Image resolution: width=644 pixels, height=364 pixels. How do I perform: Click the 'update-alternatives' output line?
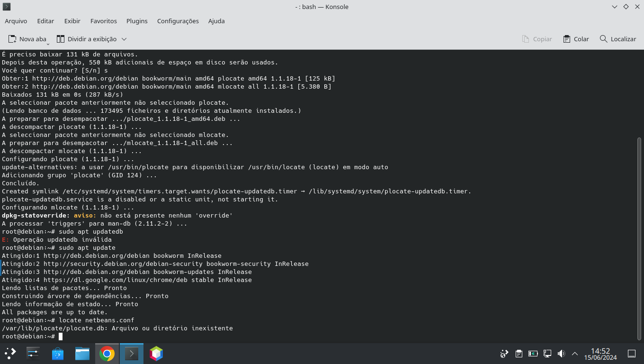[195, 167]
